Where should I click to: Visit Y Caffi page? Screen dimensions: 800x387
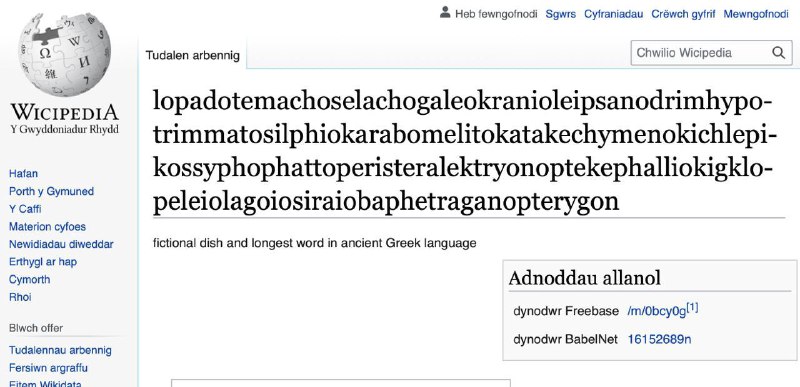(x=25, y=209)
